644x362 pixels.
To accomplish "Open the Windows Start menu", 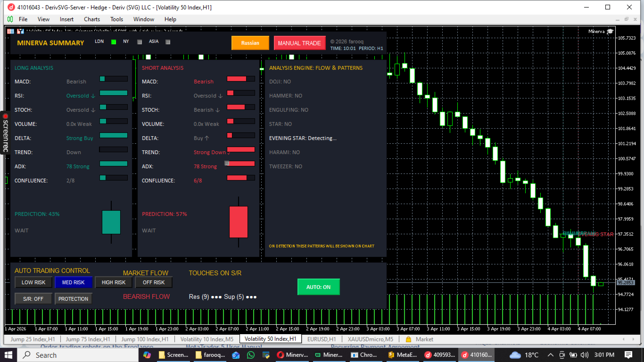I will 9,355.
